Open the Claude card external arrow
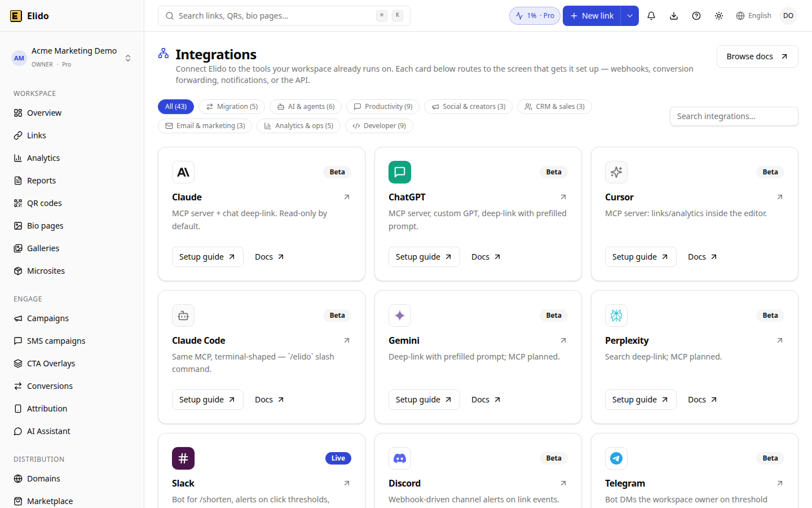This screenshot has width=812, height=508. [347, 197]
